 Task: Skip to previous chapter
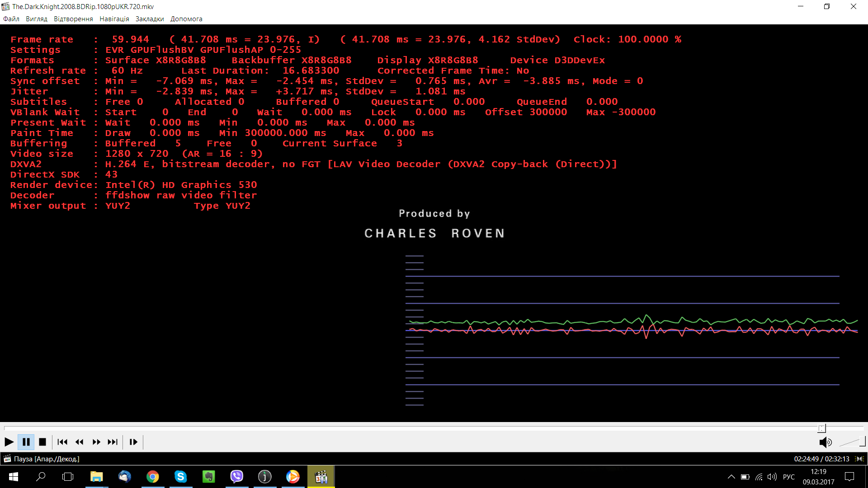(62, 442)
